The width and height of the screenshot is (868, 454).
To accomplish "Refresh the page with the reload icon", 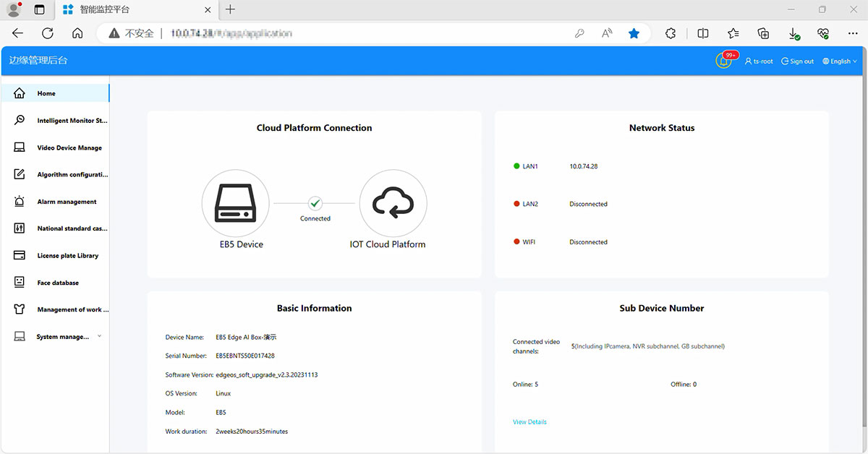I will 47,33.
